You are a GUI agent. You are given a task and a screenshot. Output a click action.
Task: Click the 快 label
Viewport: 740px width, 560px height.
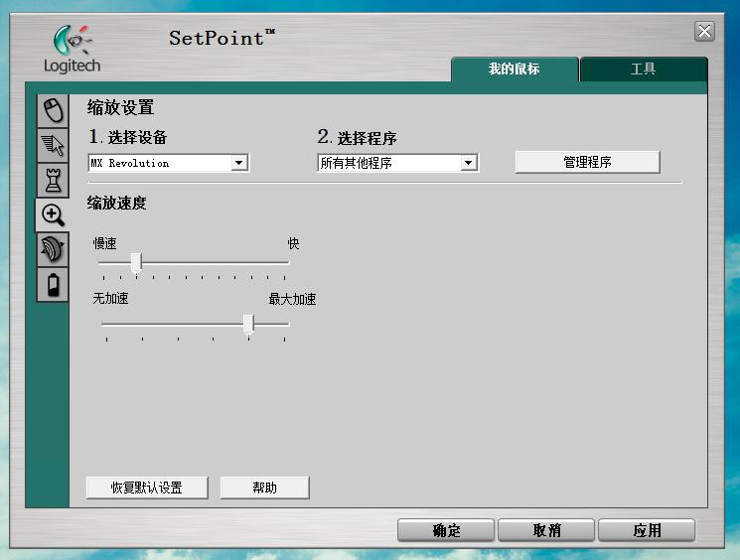click(x=293, y=243)
